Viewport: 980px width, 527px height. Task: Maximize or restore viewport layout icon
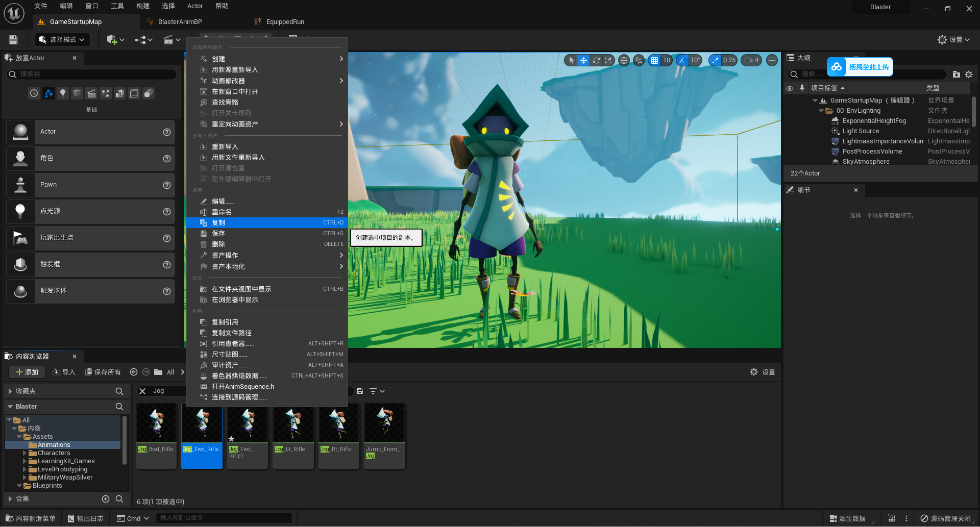pyautogui.click(x=772, y=60)
